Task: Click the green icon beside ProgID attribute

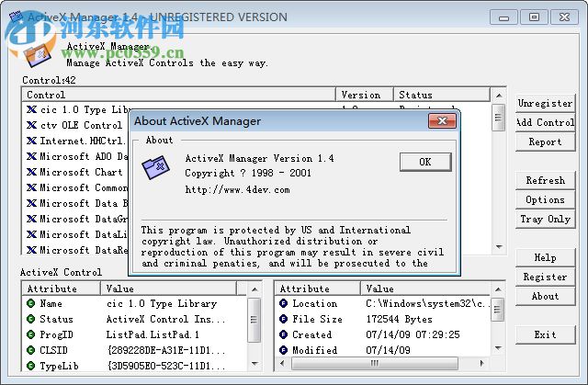Action: [31, 334]
